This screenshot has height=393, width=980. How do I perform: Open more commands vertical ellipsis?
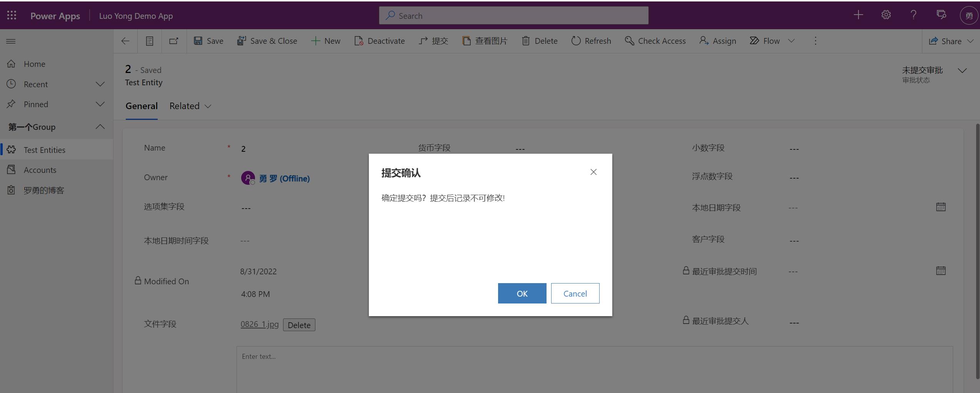coord(815,41)
